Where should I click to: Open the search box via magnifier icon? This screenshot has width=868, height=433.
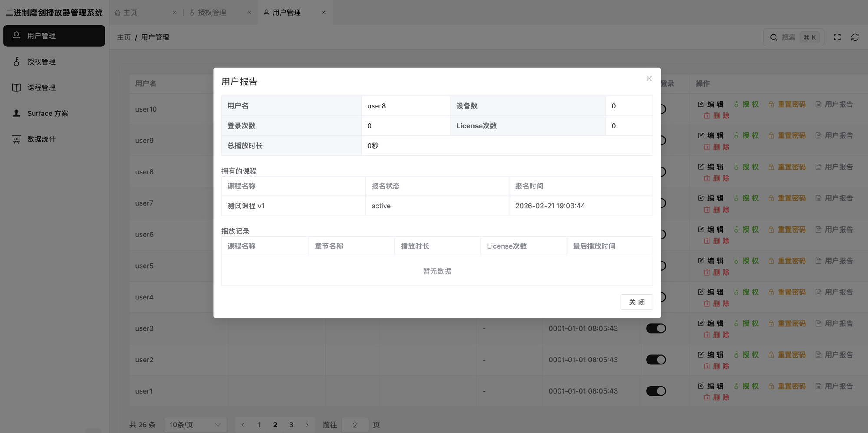773,37
